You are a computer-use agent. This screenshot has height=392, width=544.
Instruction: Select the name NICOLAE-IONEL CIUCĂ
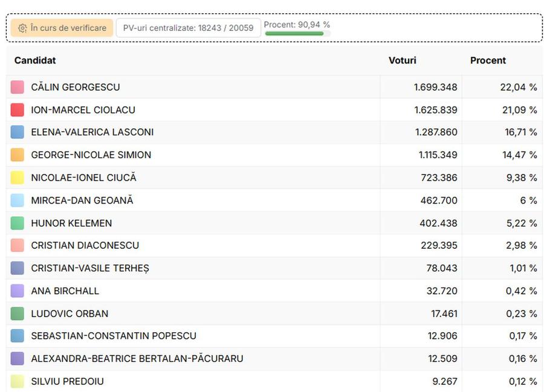pos(83,178)
